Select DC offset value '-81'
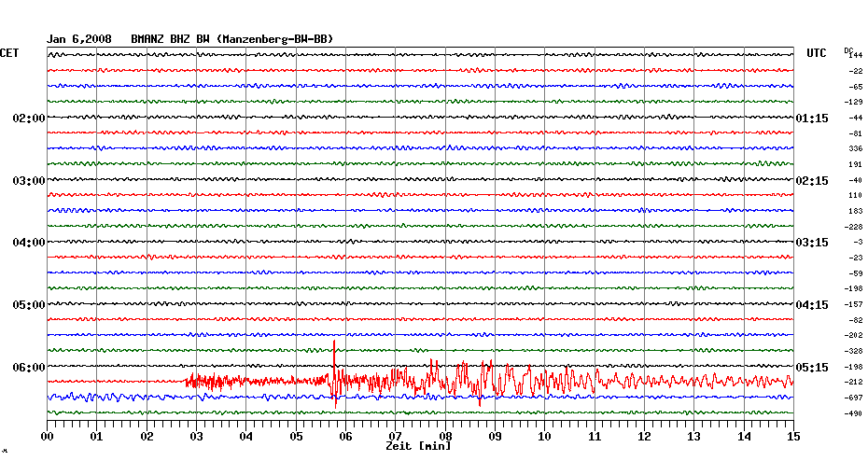Viewport: 868px width, 461px height. [x=855, y=133]
